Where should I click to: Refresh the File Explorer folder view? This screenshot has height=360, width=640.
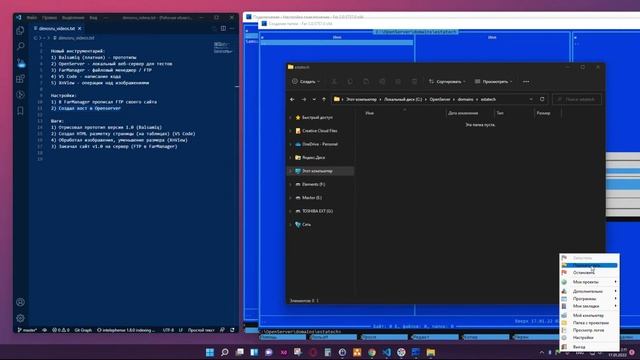click(542, 99)
